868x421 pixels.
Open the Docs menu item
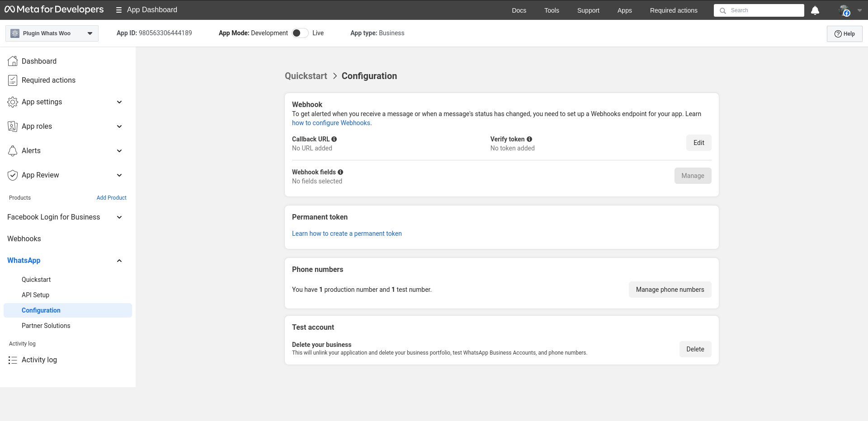coord(519,10)
